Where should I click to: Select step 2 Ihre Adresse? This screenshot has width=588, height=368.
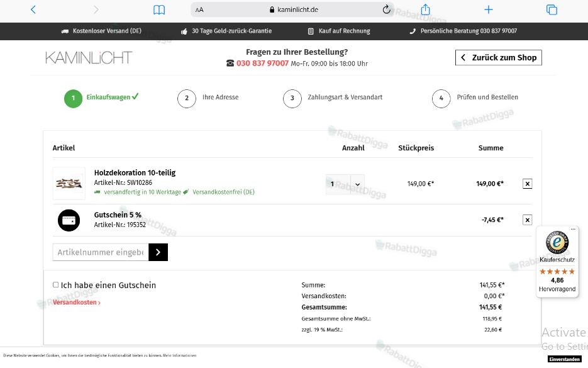click(x=208, y=98)
